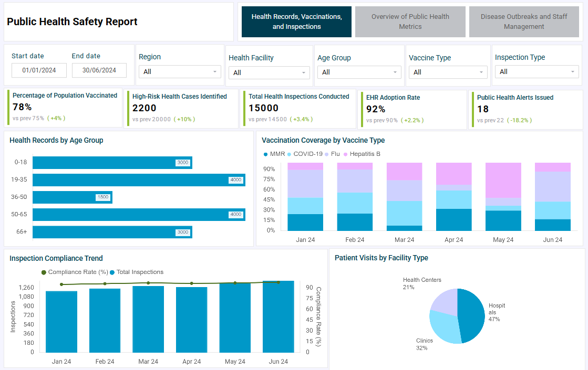588x370 pixels.
Task: Select the High-Risk Health Cases Identified card
Action: pos(181,109)
